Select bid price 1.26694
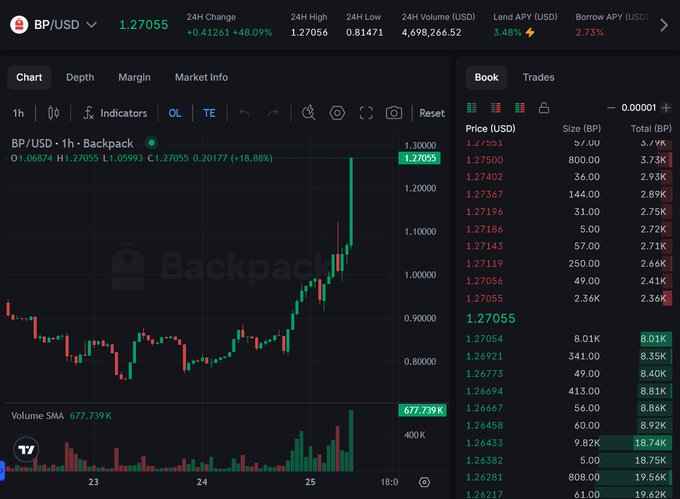 click(x=484, y=391)
